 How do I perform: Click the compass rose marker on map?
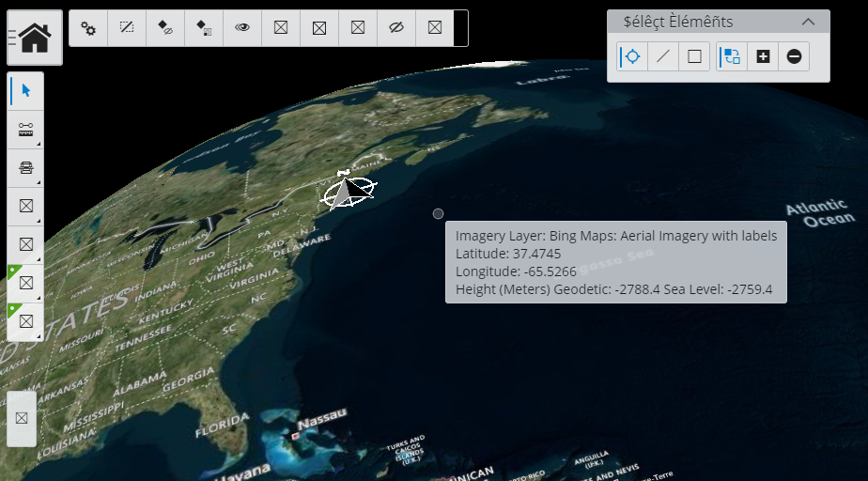[348, 191]
